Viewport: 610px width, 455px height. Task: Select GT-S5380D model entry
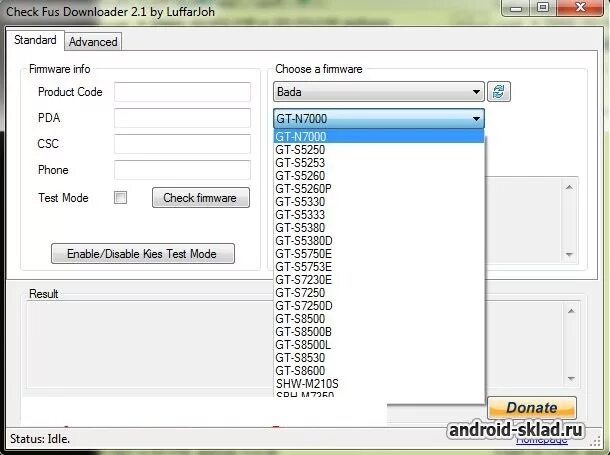point(379,241)
